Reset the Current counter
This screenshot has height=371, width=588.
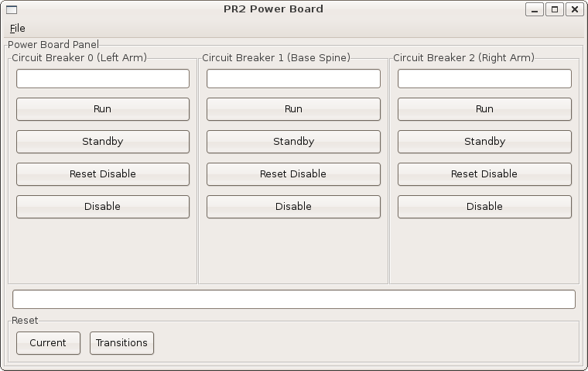(x=48, y=343)
